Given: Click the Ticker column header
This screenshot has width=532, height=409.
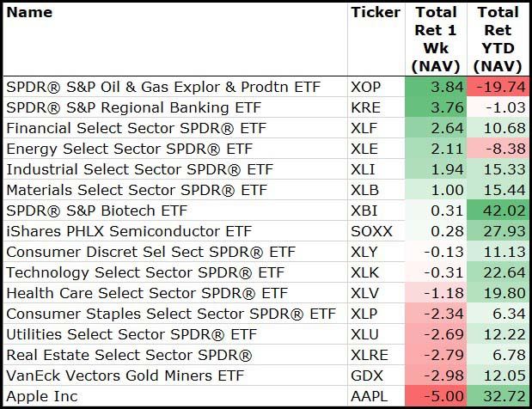Looking at the screenshot, I should 376,13.
